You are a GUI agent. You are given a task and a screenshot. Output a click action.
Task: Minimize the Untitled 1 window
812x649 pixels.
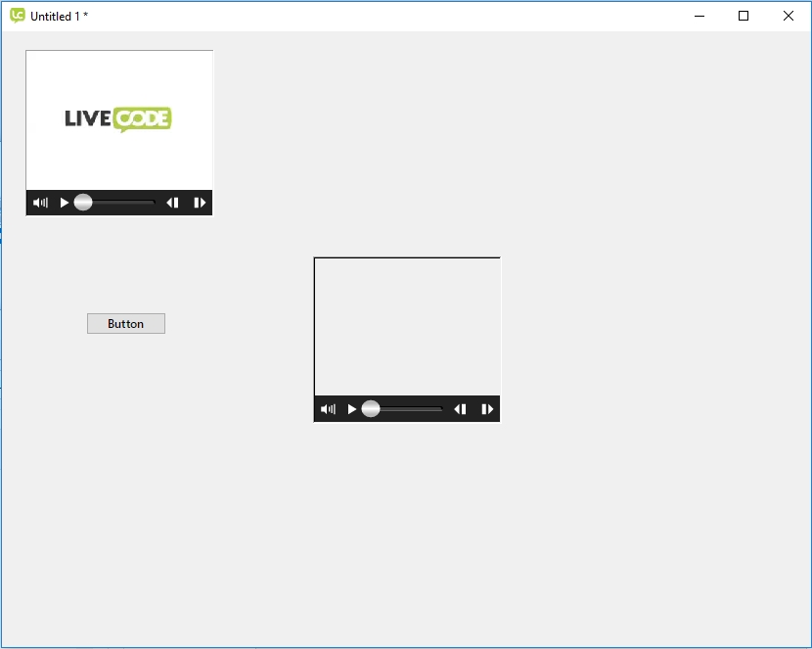(699, 16)
